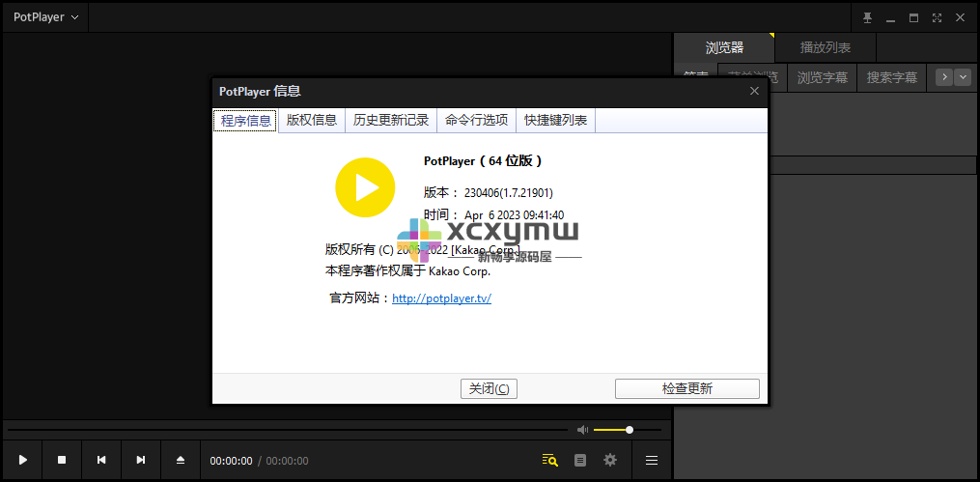Click the 检查更新 button

coord(687,389)
